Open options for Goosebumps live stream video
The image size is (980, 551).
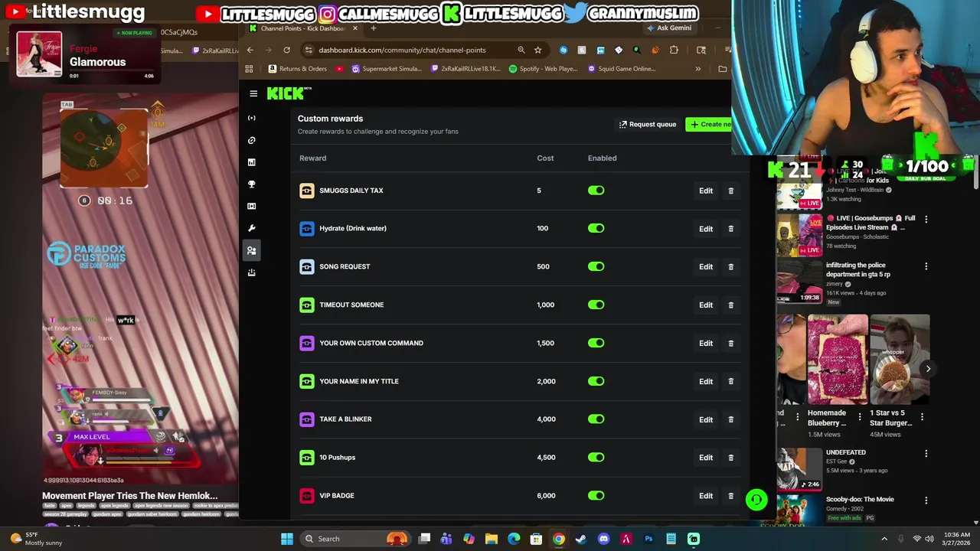click(926, 219)
